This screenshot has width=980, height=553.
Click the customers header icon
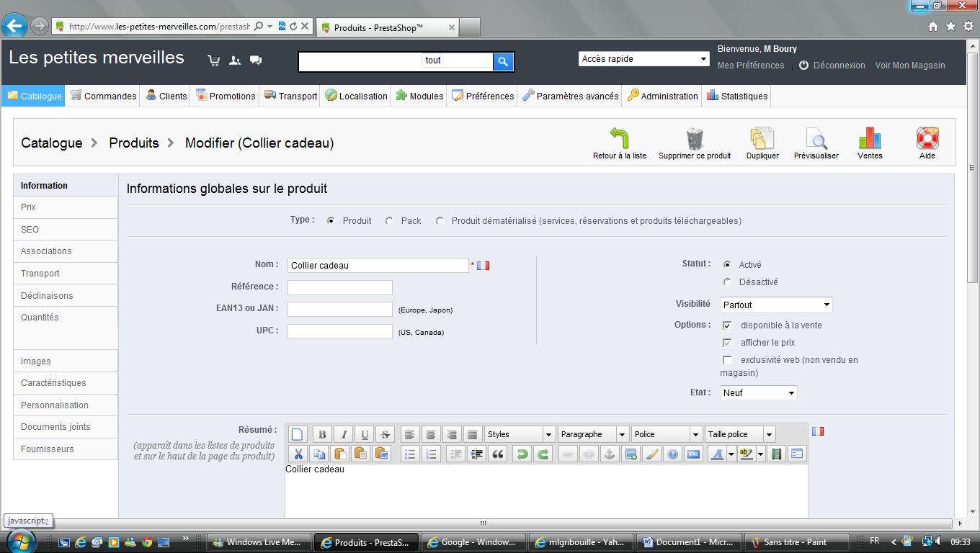pyautogui.click(x=235, y=60)
